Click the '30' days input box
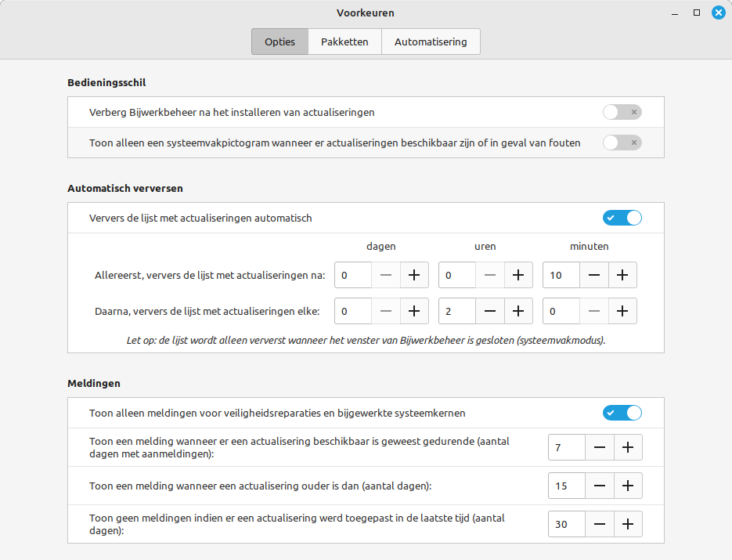The height and width of the screenshot is (560, 732). pos(566,524)
